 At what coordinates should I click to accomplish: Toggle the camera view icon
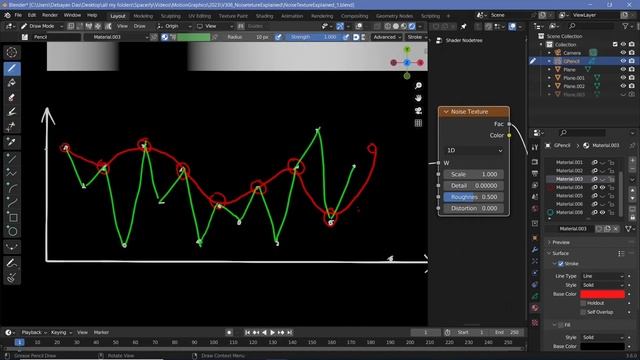tap(418, 111)
